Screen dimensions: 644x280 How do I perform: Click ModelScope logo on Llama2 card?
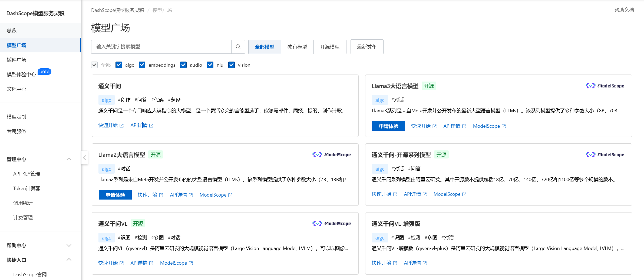[x=332, y=155]
